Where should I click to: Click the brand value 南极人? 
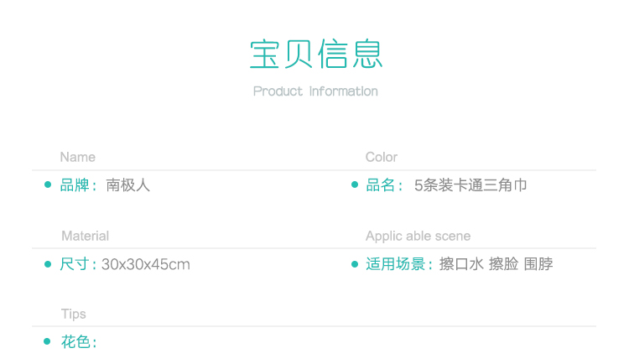coord(127,185)
